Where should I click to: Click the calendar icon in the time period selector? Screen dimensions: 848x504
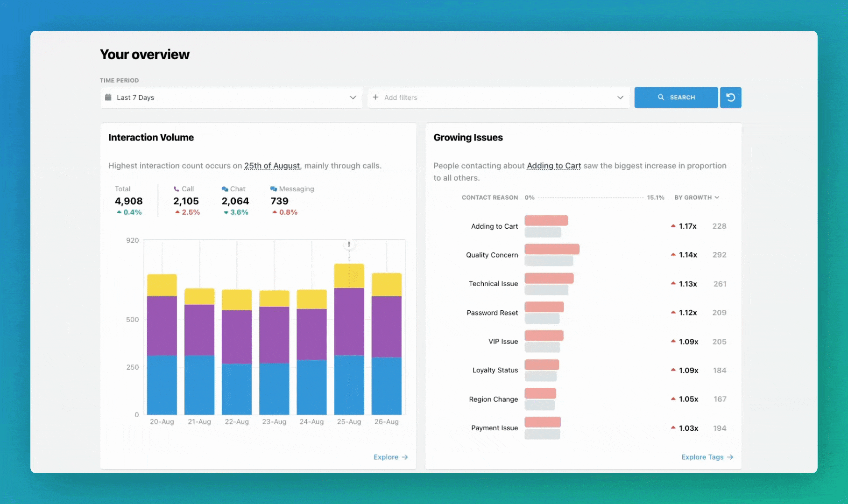[109, 97]
